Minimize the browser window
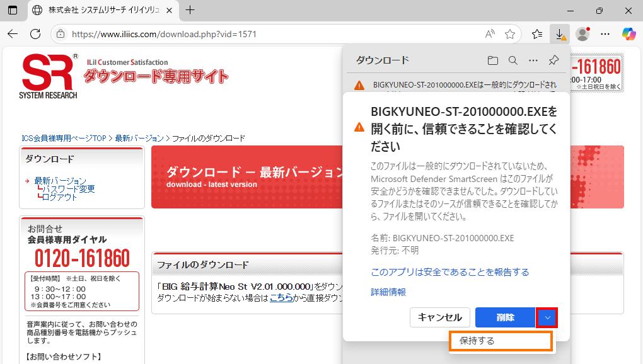Screen dimensions: 643x364 click(x=571, y=11)
